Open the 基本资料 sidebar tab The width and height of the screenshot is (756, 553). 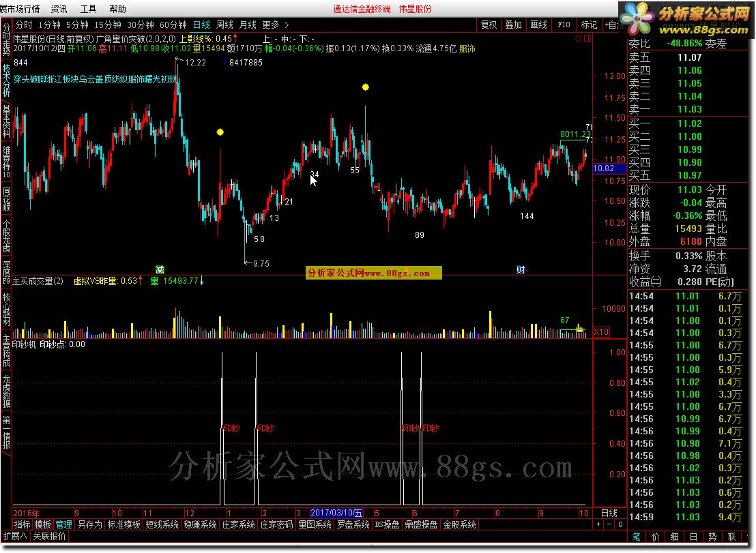pos(6,121)
